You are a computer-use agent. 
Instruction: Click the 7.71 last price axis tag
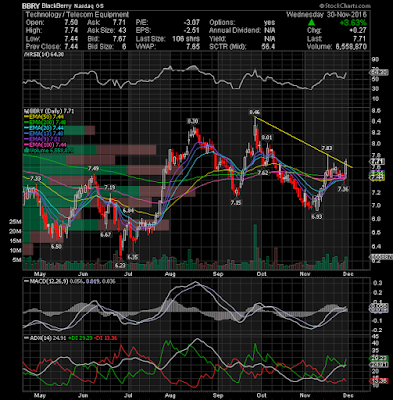[x=378, y=162]
